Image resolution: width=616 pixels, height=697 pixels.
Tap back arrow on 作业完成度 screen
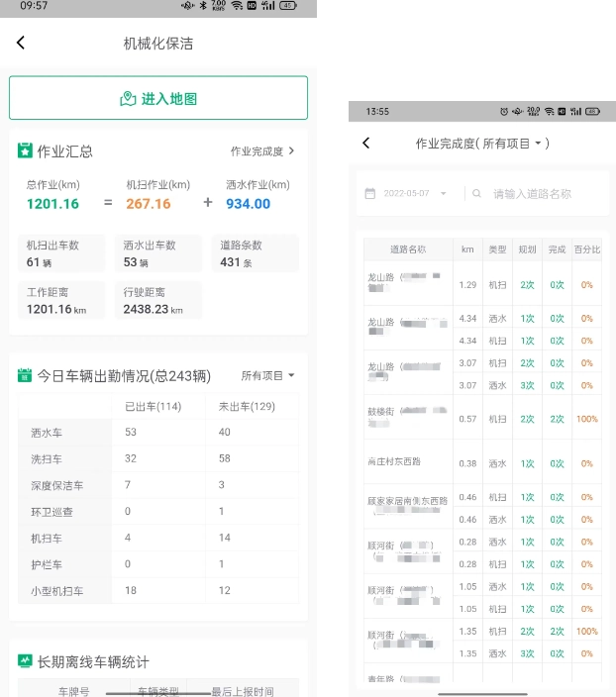366,144
